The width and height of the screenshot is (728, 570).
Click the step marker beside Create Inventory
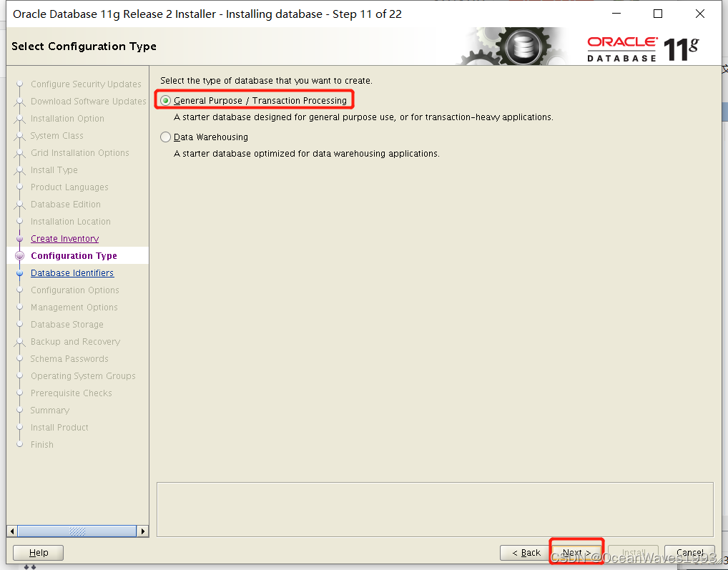19,239
